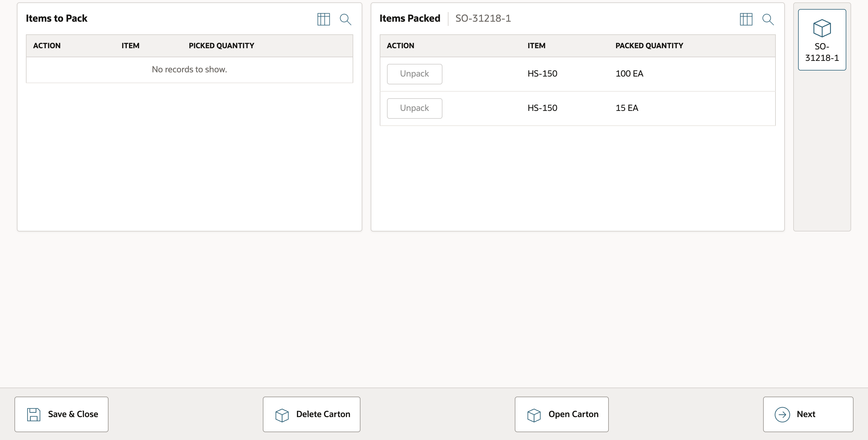Click ITEM header in Items to Pack table
This screenshot has width=868, height=440.
131,46
